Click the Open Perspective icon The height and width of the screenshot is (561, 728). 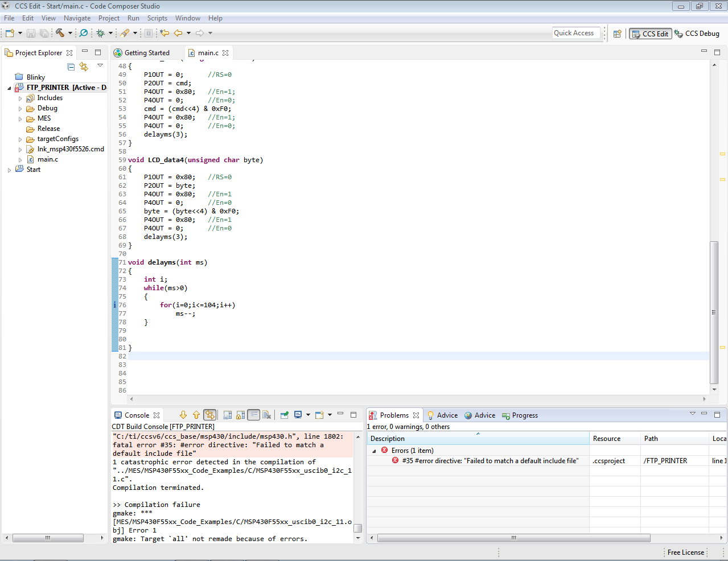[617, 34]
